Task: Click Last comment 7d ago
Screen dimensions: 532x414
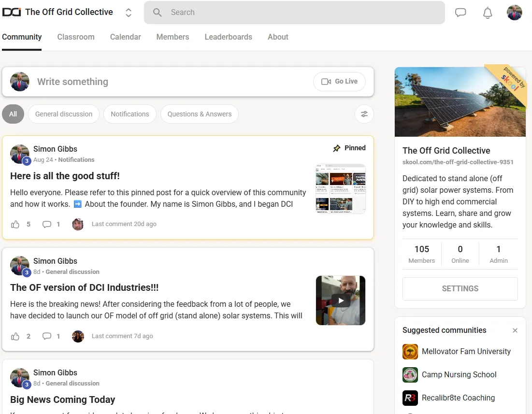Action: [x=122, y=336]
